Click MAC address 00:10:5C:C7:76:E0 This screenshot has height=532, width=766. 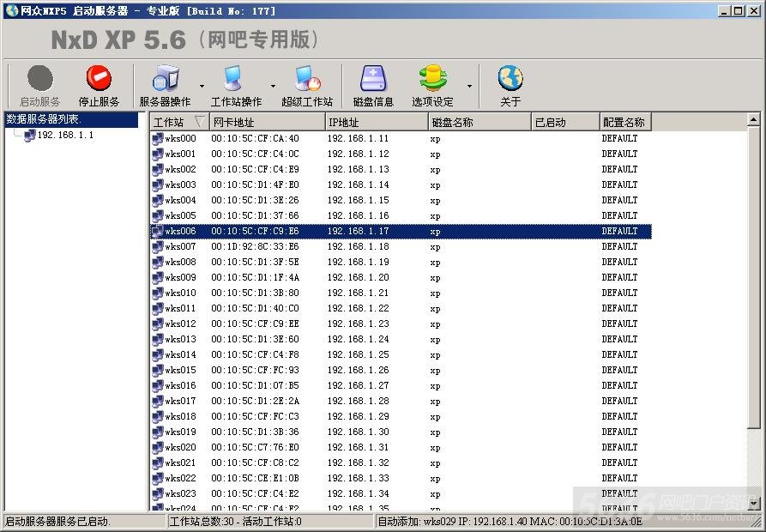point(255,448)
